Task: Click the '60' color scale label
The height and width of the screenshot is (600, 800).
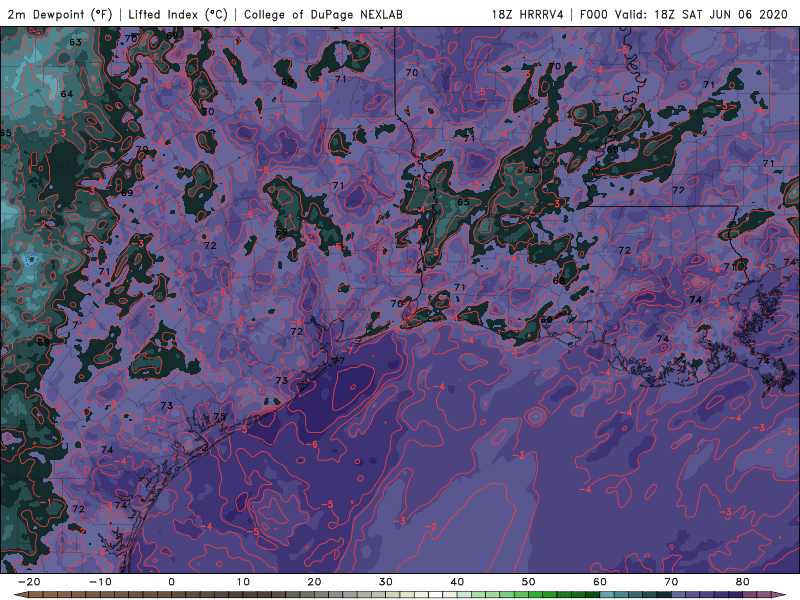Action: 600,582
